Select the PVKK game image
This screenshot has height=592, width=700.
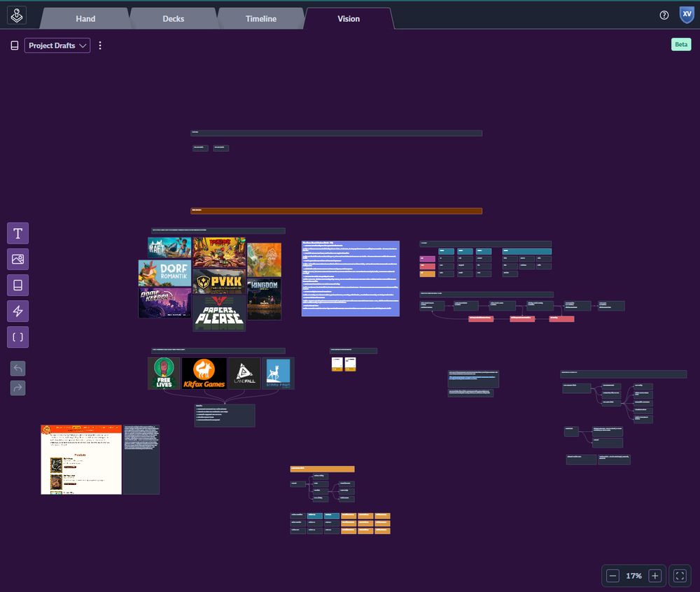point(219,281)
